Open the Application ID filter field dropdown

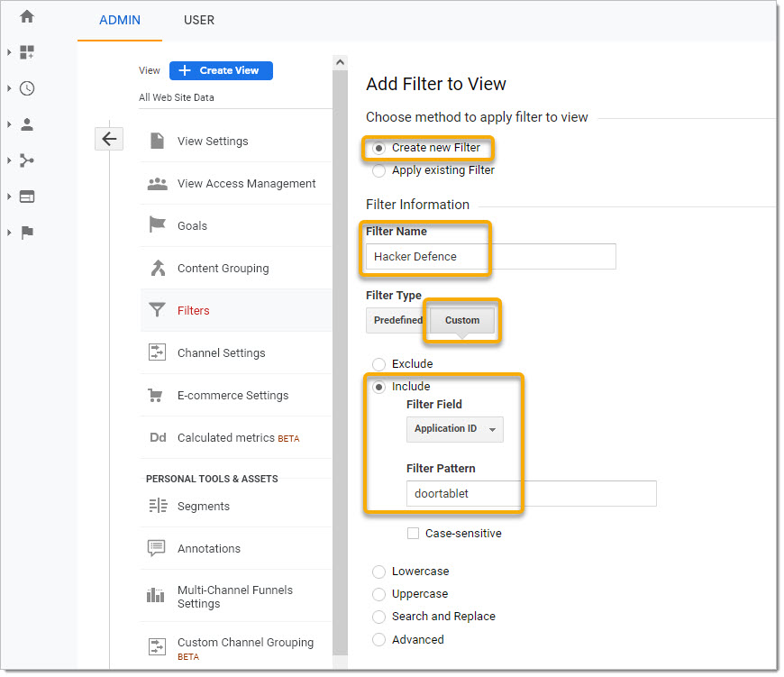pyautogui.click(x=454, y=429)
